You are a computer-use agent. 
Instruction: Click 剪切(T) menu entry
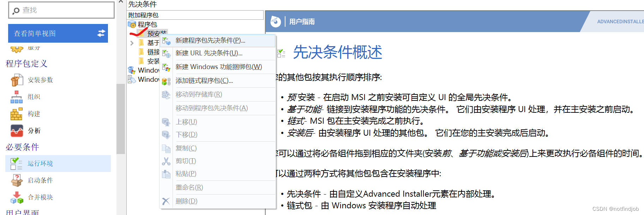pyautogui.click(x=218, y=161)
